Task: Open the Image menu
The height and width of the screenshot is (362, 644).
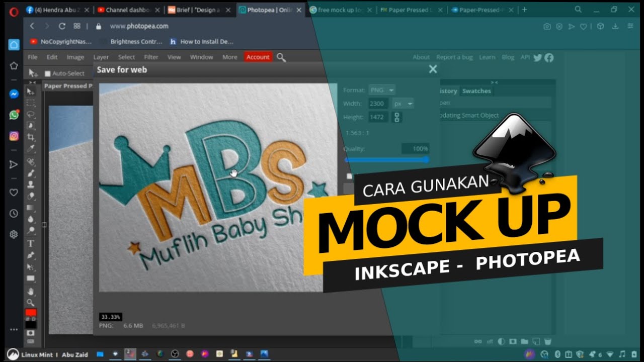Action: [x=75, y=57]
